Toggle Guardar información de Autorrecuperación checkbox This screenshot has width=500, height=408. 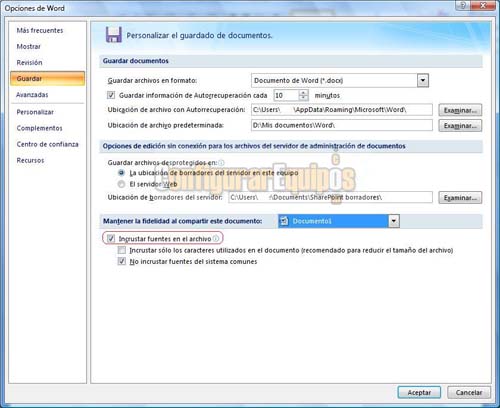(x=111, y=95)
